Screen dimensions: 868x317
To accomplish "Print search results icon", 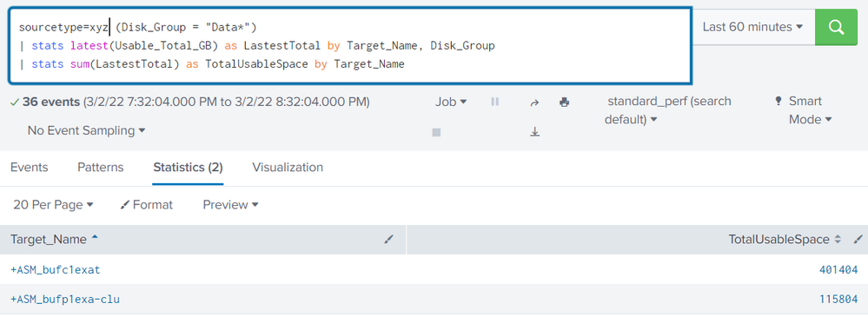I will (x=565, y=102).
